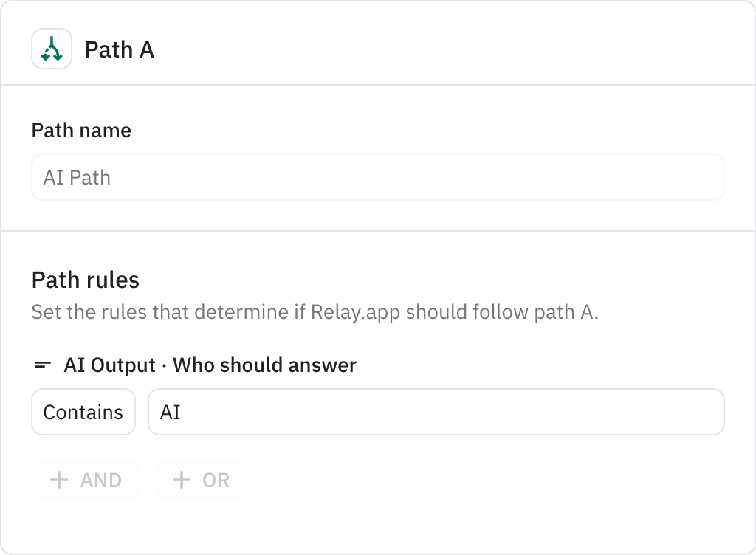Screen dimensions: 756x555
Task: Click the Path rules heading
Action: click(86, 280)
